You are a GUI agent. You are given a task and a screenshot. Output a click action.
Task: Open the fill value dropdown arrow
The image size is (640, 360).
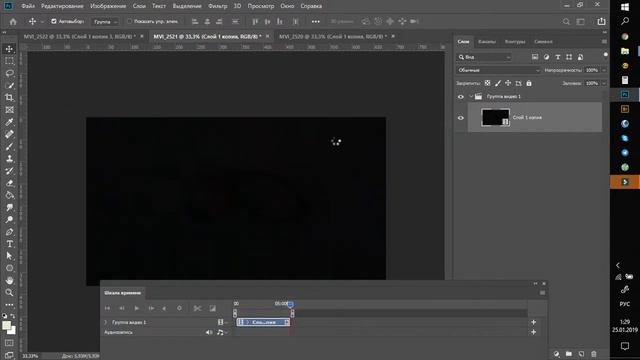(x=604, y=83)
